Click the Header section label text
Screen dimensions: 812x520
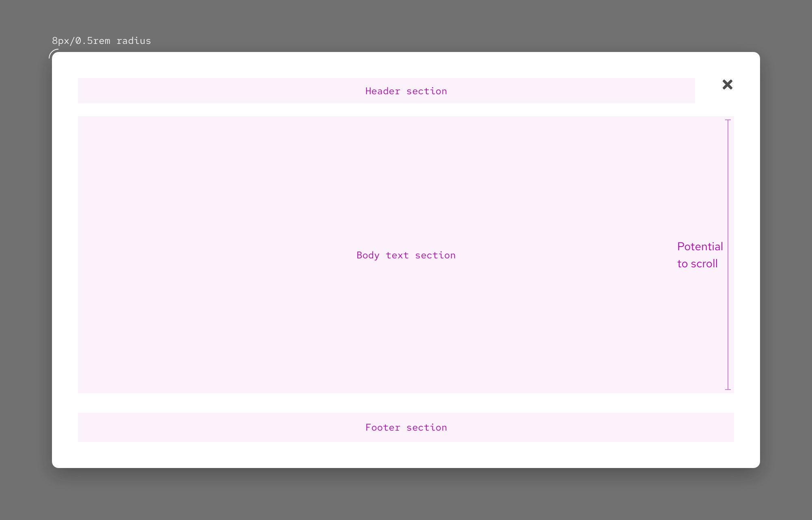(x=406, y=91)
